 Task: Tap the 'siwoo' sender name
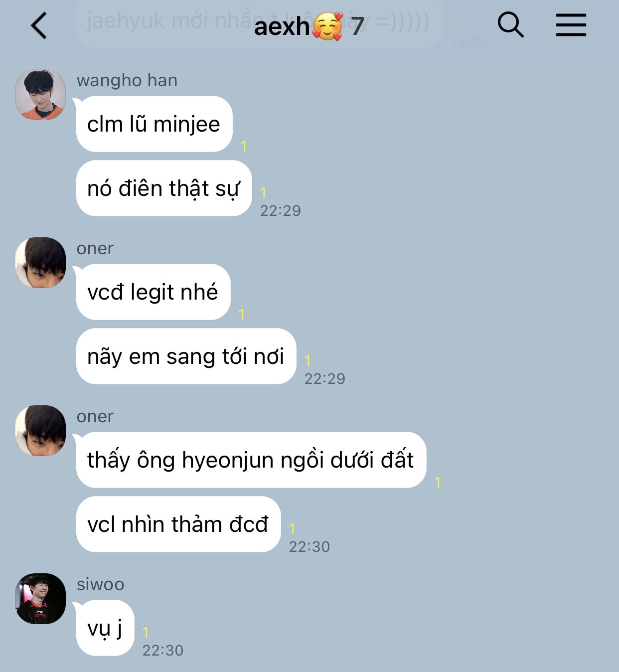[101, 584]
